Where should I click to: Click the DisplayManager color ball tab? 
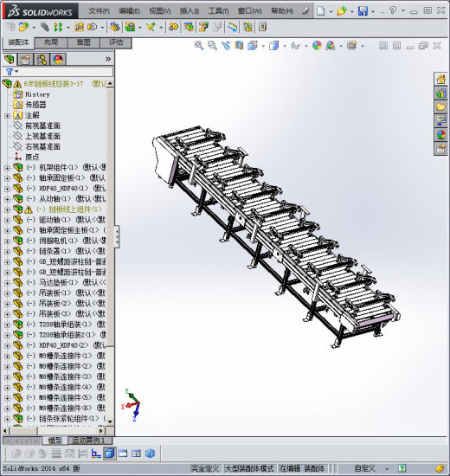58,59
